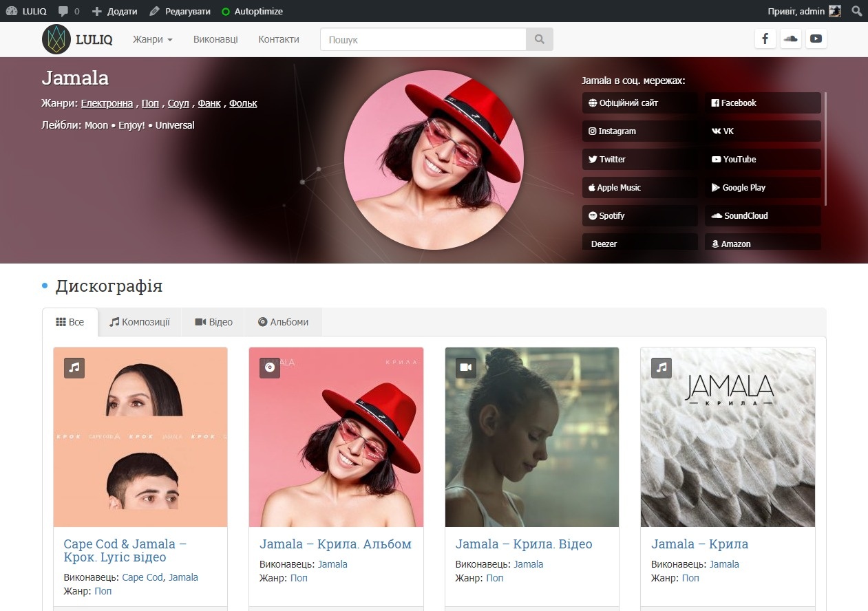The height and width of the screenshot is (611, 868).
Task: Click disc icon on Крила album cover
Action: point(270,368)
